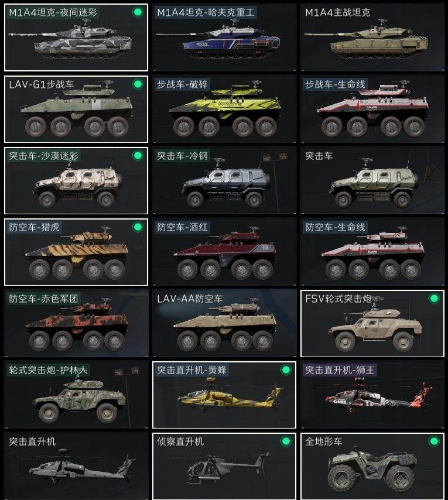Choose the M1A4坦克-哈夫克重工 blue tank skin
The height and width of the screenshot is (500, 448).
click(224, 37)
